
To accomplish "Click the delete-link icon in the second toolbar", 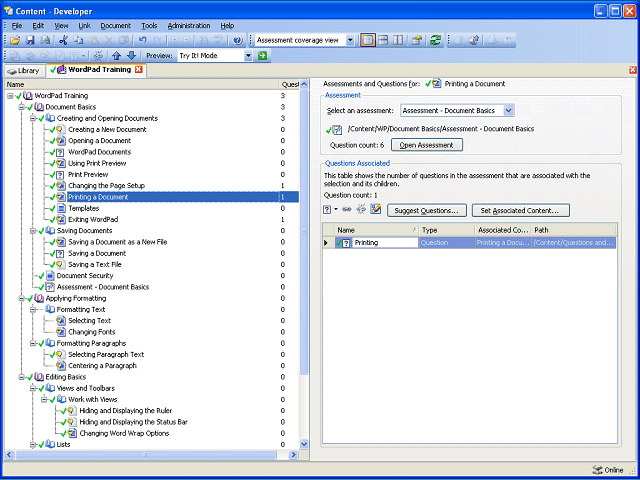I will click(x=98, y=56).
